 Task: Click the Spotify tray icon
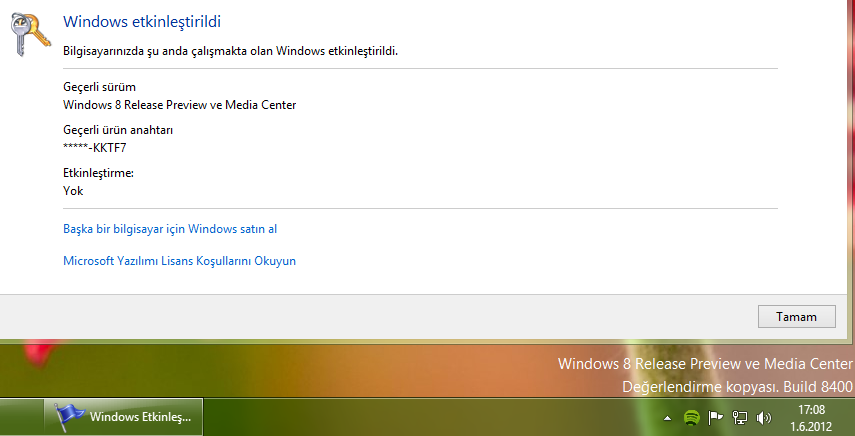pos(692,417)
